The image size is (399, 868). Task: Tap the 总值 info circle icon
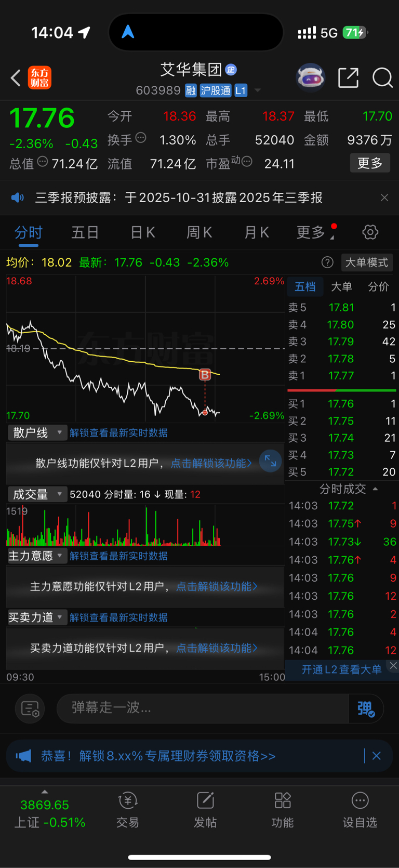[43, 162]
